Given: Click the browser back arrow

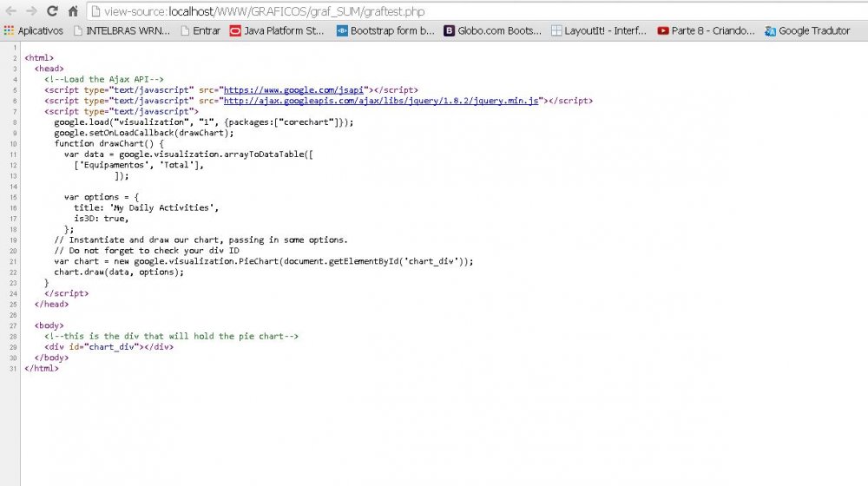Looking at the screenshot, I should click(x=10, y=11).
